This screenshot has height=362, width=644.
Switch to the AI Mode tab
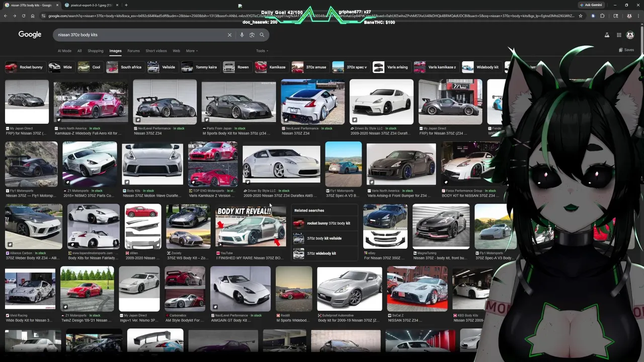(64, 51)
